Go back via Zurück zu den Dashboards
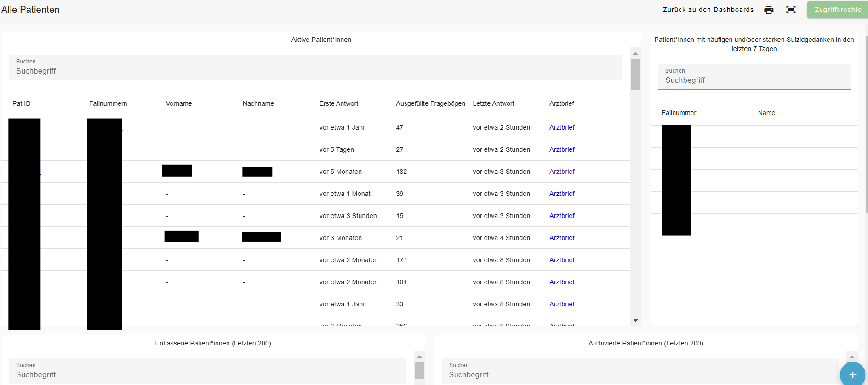This screenshot has width=868, height=385. click(x=708, y=10)
